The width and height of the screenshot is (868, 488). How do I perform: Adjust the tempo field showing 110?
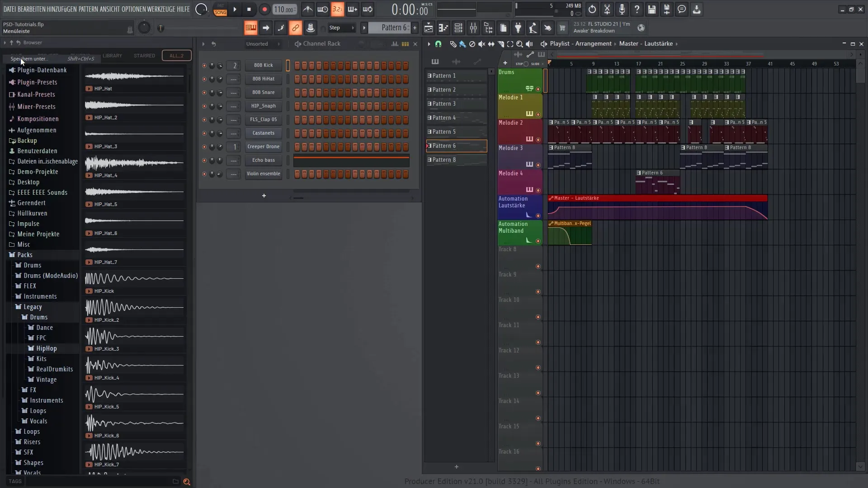284,9
